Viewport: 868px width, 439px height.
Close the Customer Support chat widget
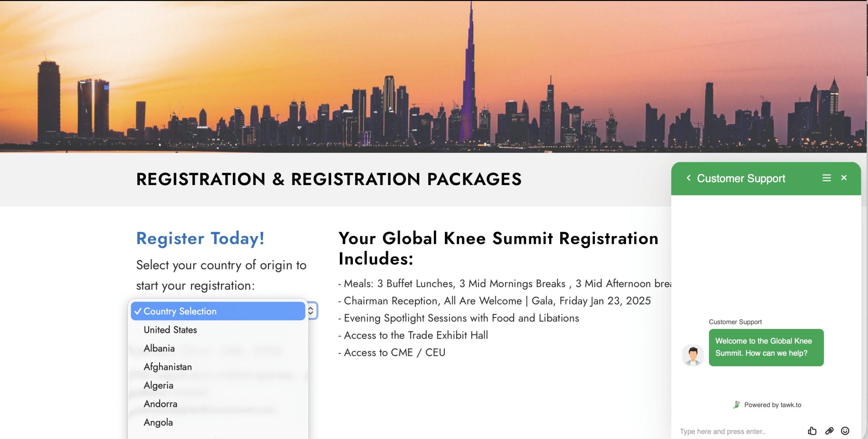pyautogui.click(x=844, y=178)
